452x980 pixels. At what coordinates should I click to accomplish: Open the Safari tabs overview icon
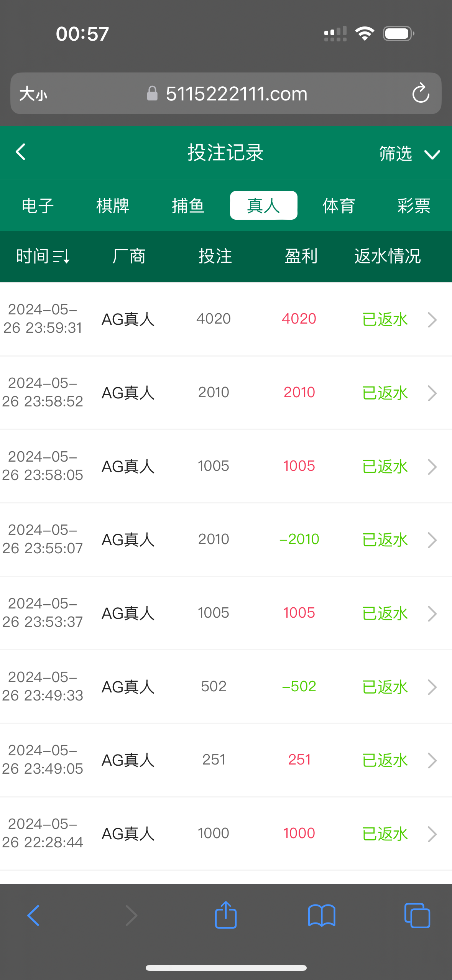417,916
